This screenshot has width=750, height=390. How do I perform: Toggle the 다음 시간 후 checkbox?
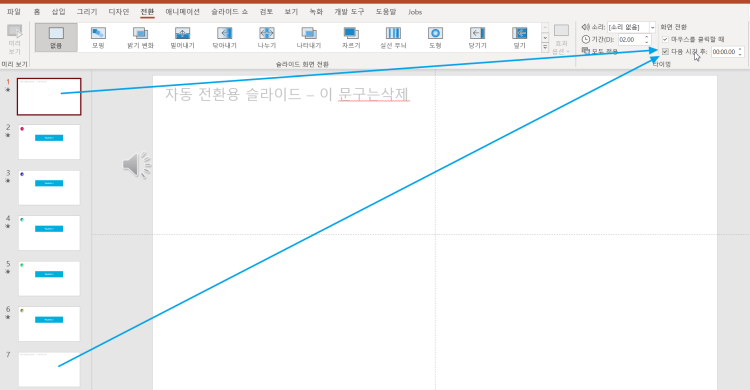(665, 52)
